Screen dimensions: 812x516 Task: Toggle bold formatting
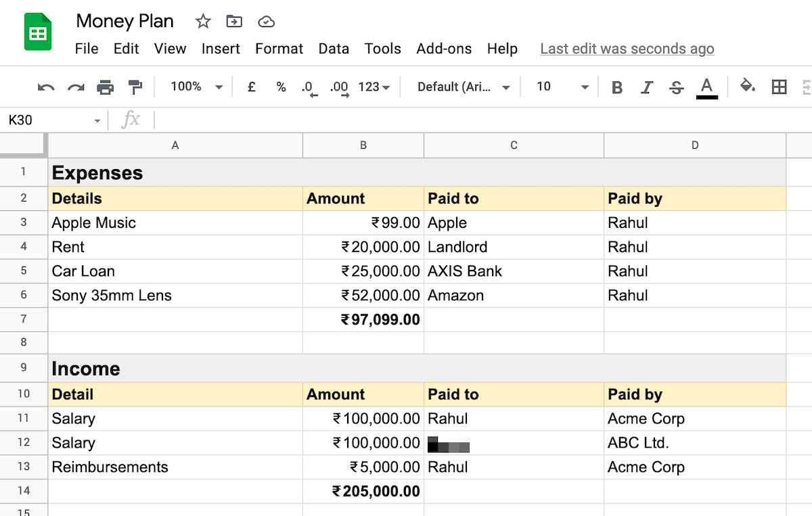pos(616,87)
